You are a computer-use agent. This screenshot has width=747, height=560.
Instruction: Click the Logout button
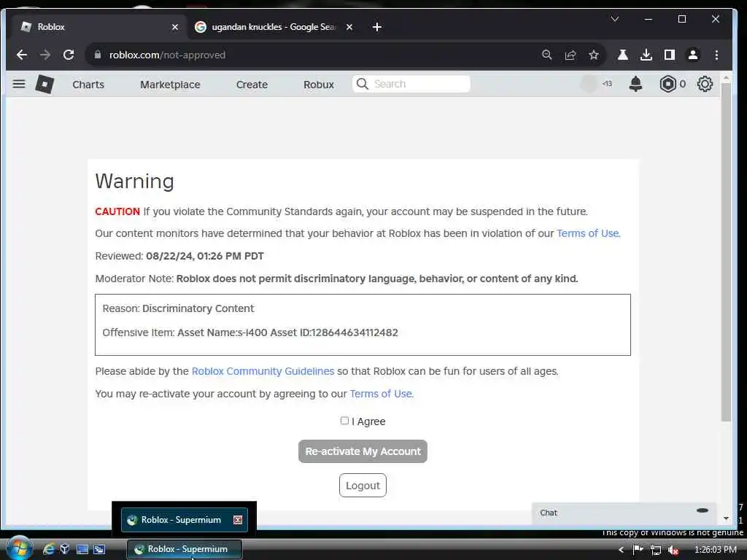pos(363,485)
